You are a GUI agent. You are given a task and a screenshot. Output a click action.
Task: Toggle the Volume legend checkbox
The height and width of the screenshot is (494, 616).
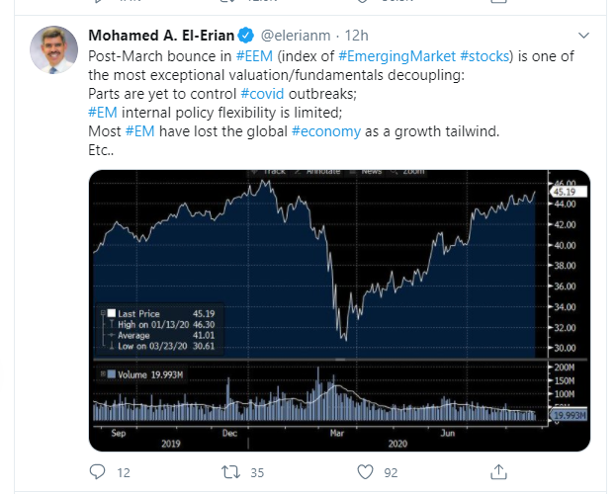click(111, 375)
